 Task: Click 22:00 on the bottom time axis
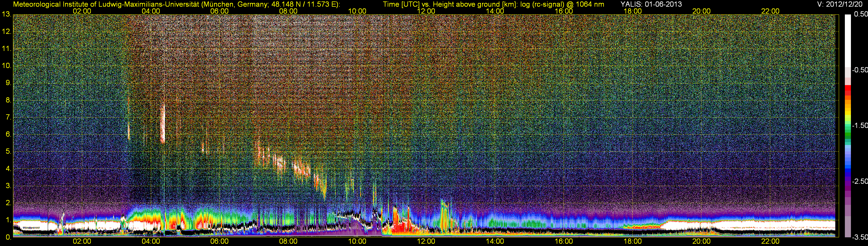tap(770, 242)
